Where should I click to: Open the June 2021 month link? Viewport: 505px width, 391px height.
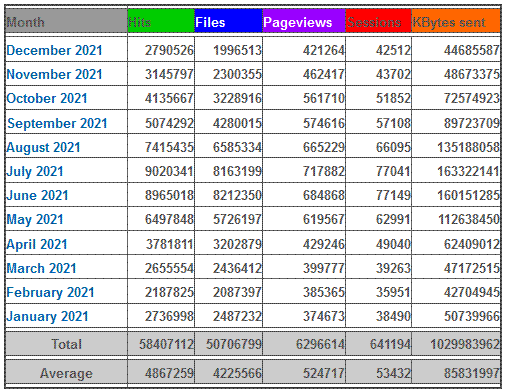[x=37, y=195]
